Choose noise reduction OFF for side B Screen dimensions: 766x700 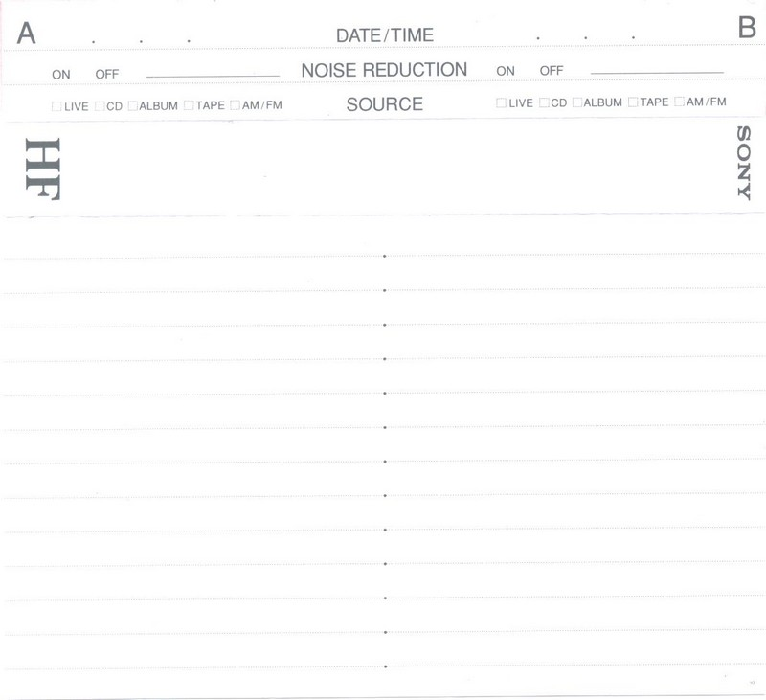[552, 71]
